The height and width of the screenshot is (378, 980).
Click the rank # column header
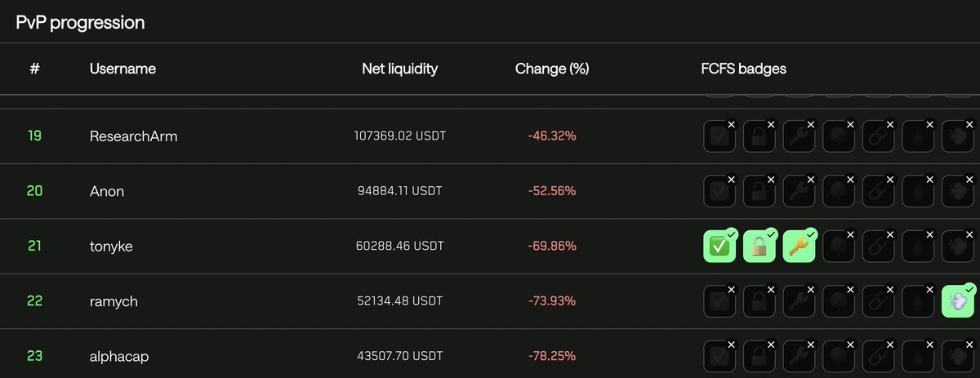tap(34, 69)
